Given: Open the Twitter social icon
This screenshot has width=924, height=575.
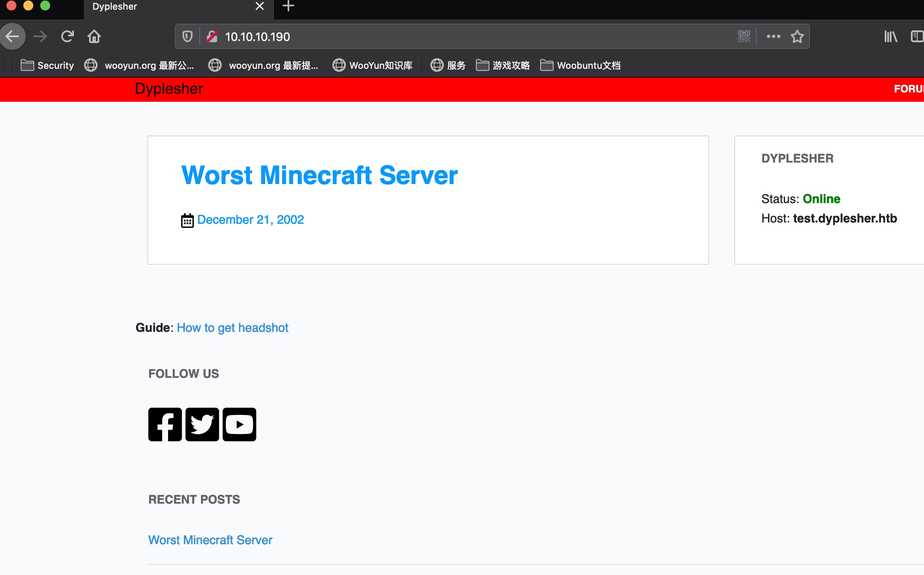Looking at the screenshot, I should point(202,424).
